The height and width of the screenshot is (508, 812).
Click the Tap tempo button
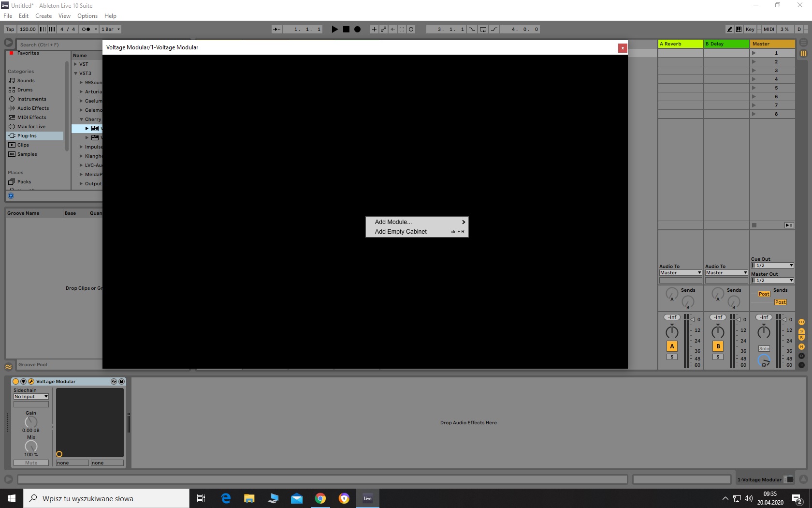(10, 29)
